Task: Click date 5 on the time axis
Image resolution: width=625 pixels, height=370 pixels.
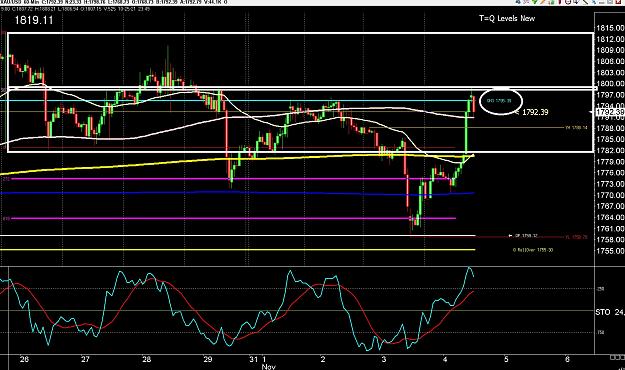Action: 506,359
